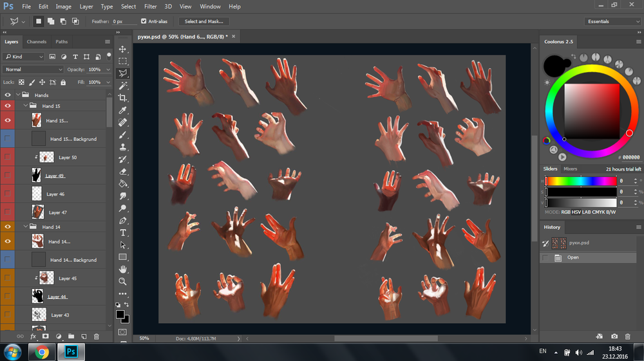Open the blending mode Normal dropdown

click(33, 69)
